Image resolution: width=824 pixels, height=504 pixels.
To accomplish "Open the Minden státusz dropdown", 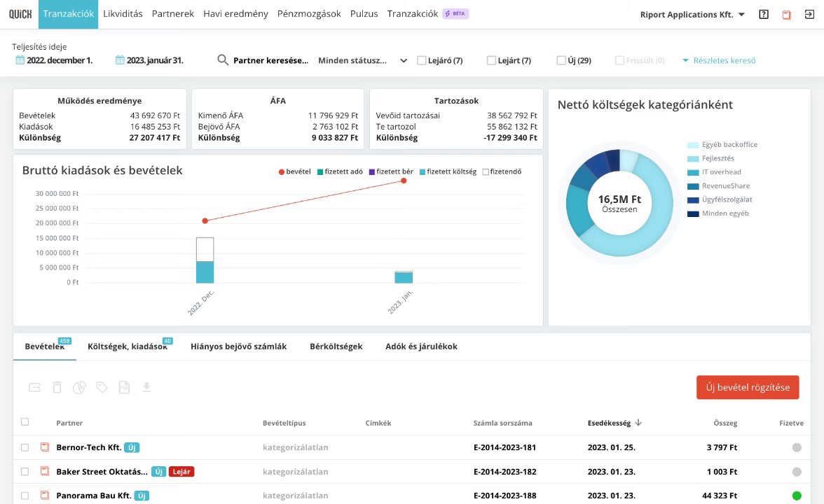I will coord(363,60).
